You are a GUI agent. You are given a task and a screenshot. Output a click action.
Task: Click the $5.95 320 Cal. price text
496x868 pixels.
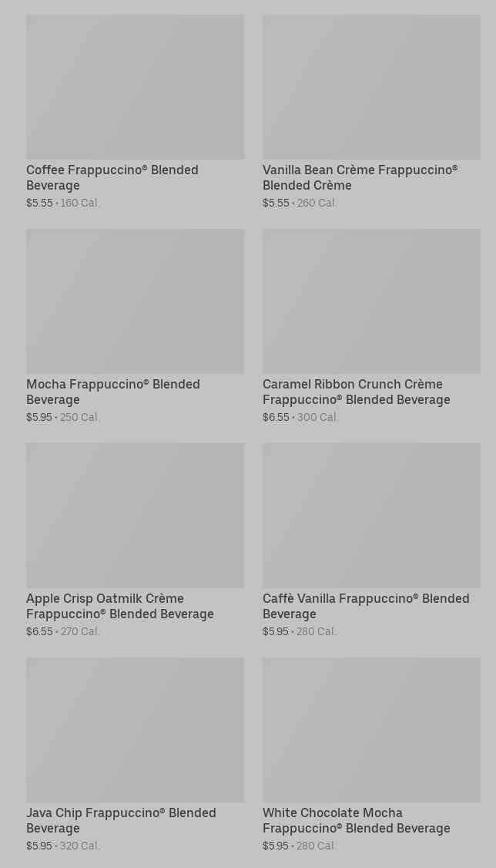pos(63,846)
